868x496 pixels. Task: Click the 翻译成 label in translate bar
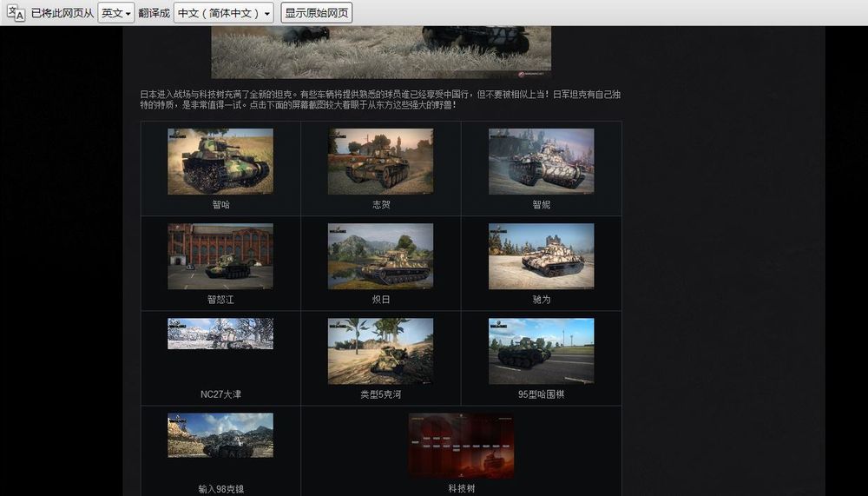pyautogui.click(x=154, y=13)
